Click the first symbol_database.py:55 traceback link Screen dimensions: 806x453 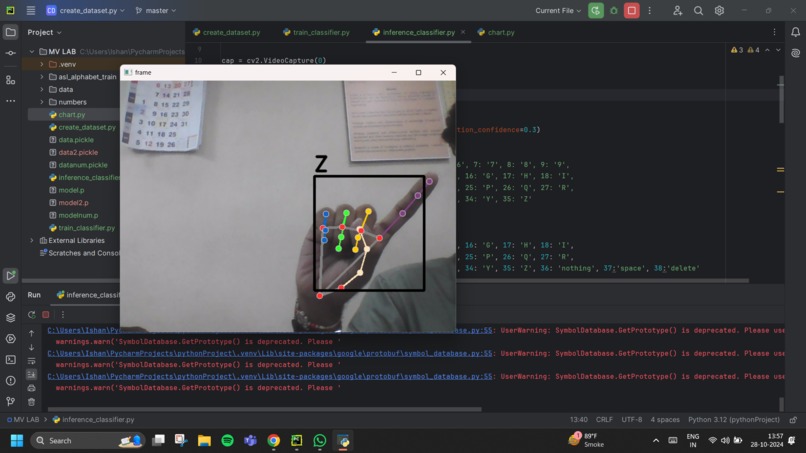coord(474,330)
